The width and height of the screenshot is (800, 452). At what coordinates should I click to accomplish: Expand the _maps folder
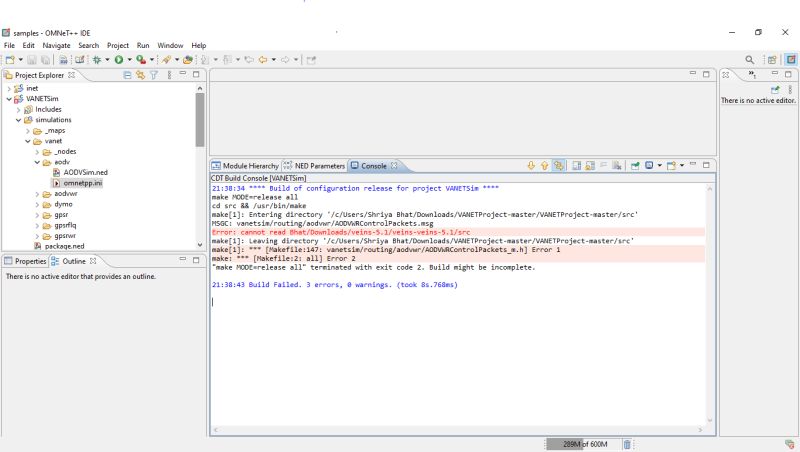click(28, 131)
